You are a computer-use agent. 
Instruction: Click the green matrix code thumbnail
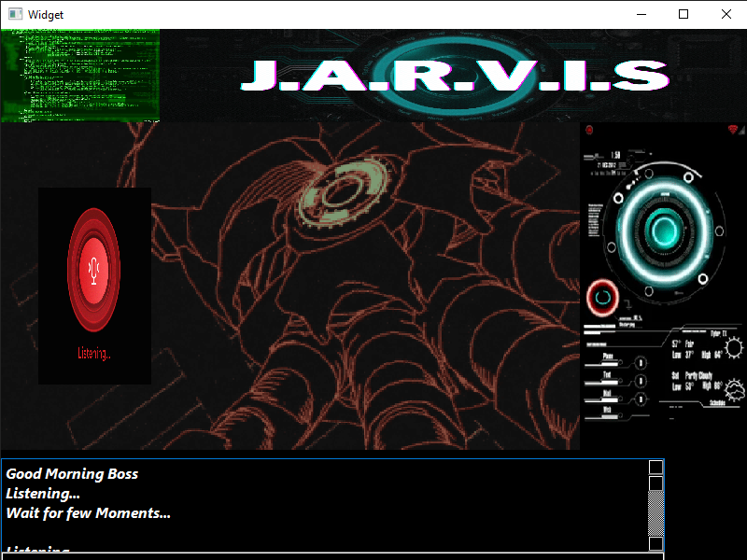click(x=80, y=76)
